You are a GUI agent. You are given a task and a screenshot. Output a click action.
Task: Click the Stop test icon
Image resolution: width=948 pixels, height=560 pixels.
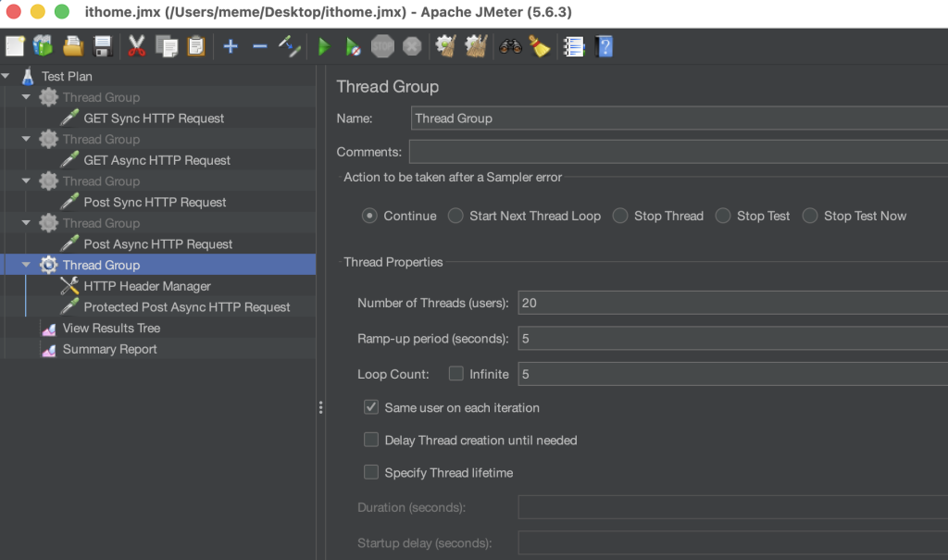[382, 46]
